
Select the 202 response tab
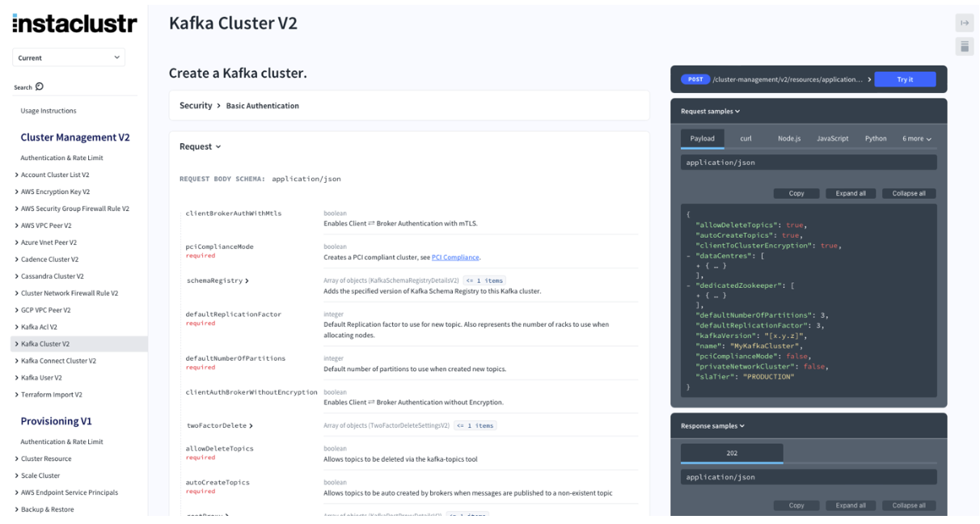732,453
